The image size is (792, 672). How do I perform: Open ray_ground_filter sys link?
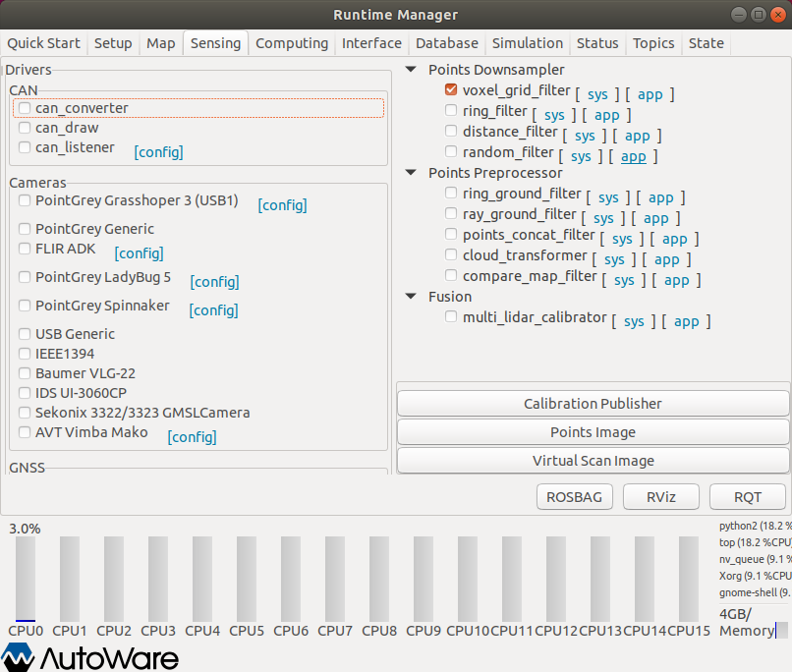(603, 219)
